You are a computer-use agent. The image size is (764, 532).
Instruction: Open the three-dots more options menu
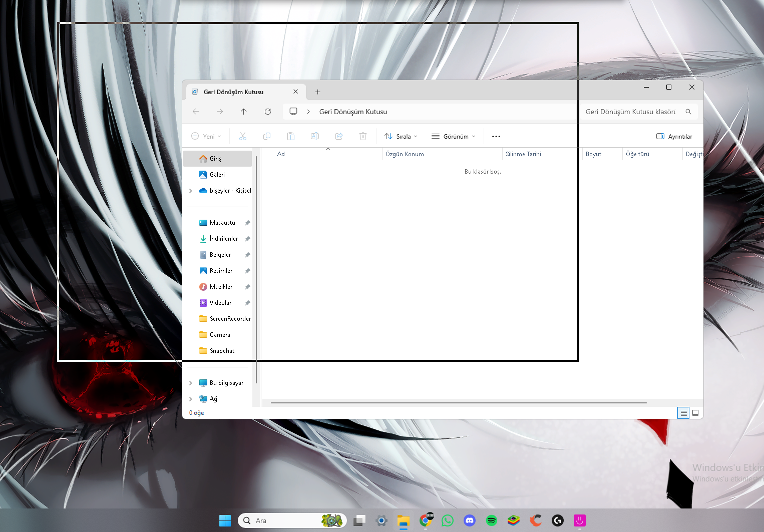click(496, 136)
